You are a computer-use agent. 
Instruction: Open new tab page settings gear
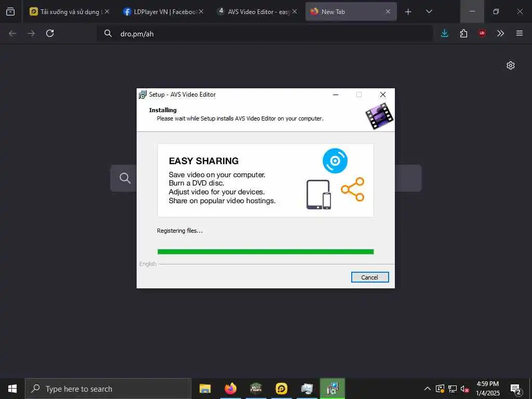511,65
